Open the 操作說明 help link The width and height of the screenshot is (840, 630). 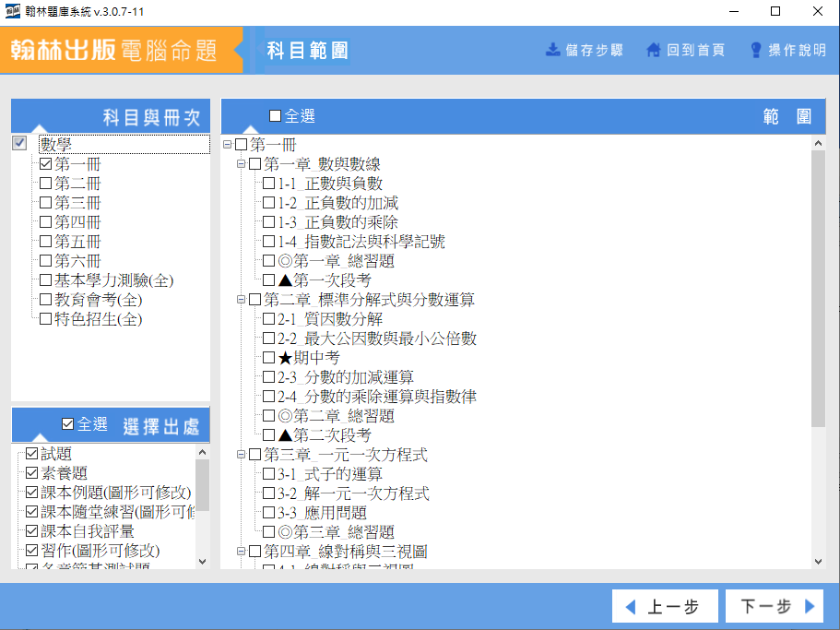(788, 50)
